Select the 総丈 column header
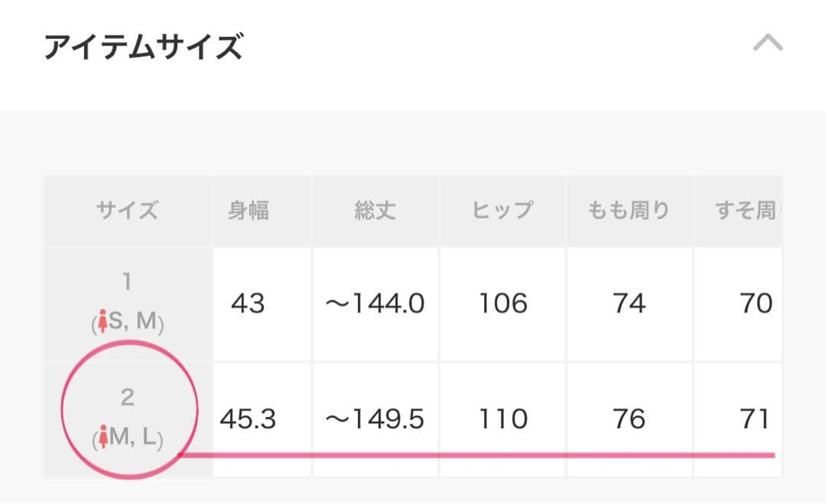This screenshot has width=826, height=504. tap(375, 210)
